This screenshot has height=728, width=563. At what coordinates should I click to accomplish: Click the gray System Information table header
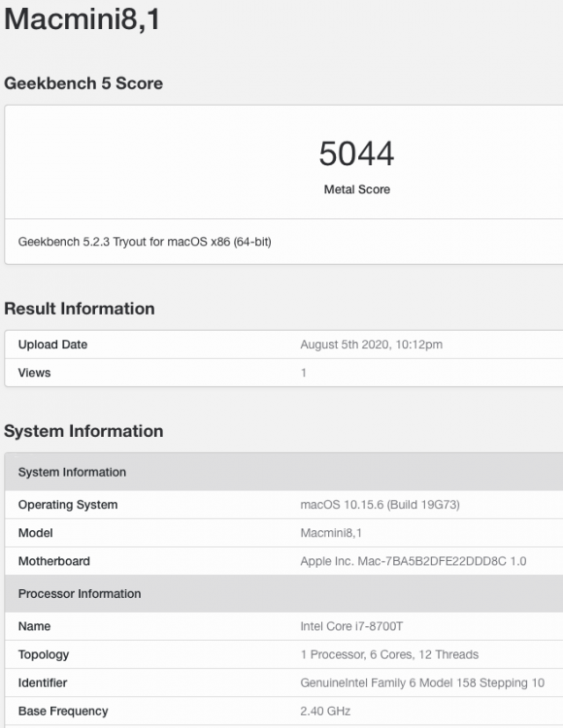[x=283, y=472]
